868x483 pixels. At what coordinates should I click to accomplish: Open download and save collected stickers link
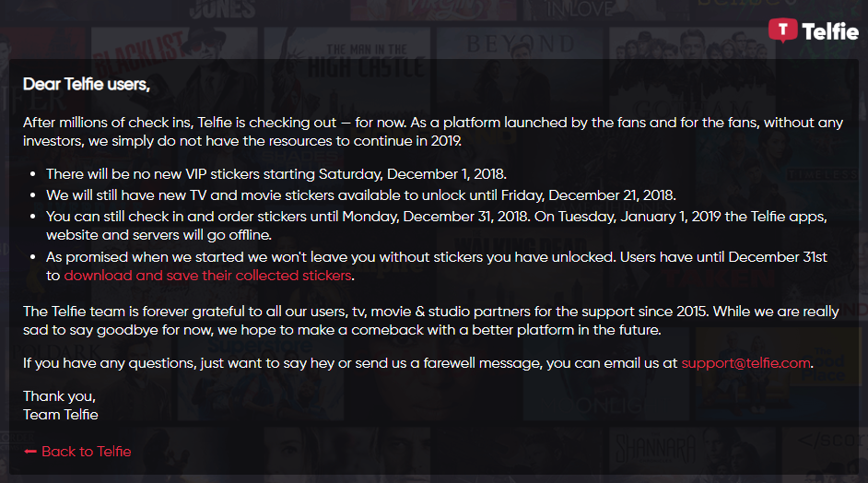(x=207, y=276)
